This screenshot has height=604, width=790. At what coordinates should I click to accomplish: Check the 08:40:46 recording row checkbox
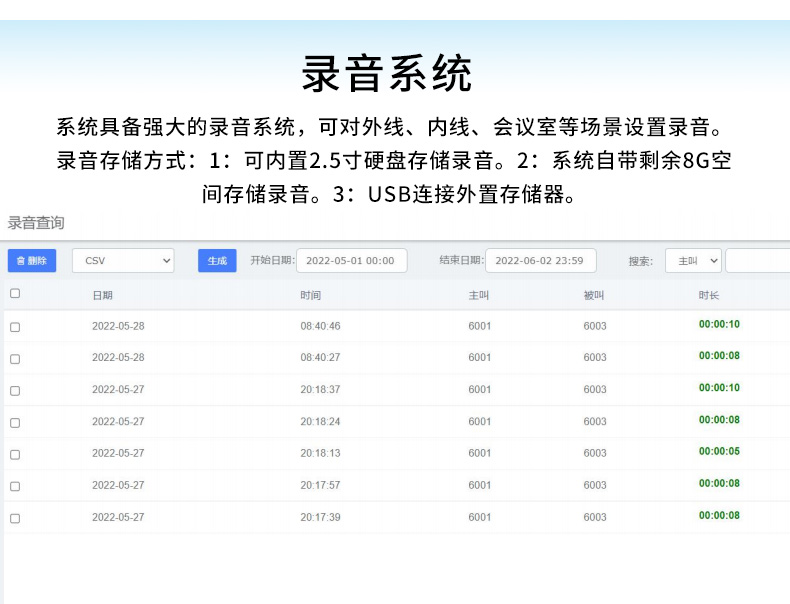pyautogui.click(x=15, y=327)
